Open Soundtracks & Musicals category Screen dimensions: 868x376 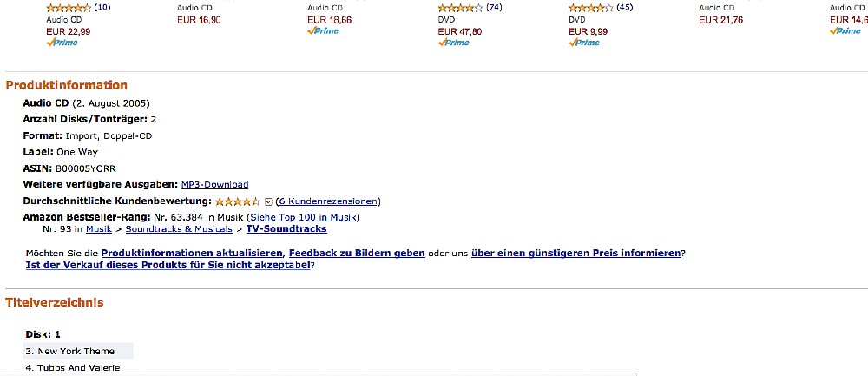click(179, 228)
